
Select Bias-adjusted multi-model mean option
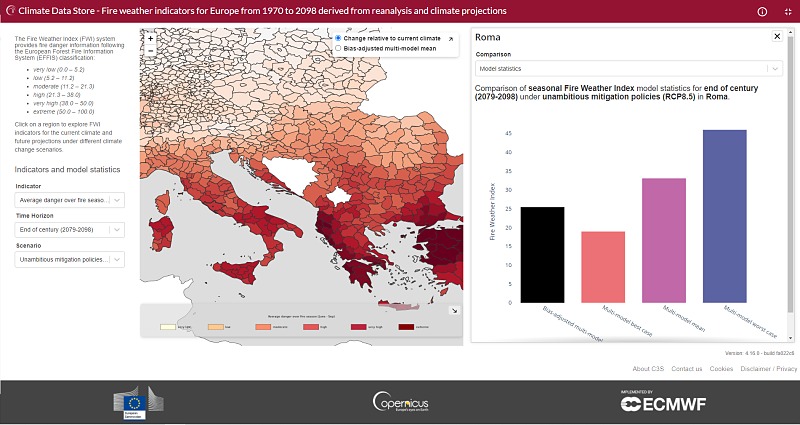337,48
